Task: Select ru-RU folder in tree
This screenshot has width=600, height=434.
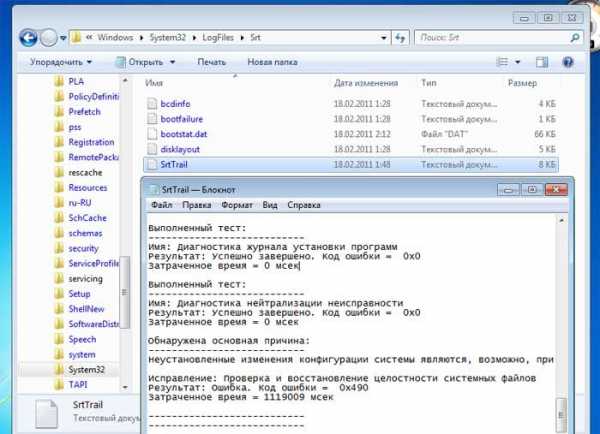Action: (80, 203)
